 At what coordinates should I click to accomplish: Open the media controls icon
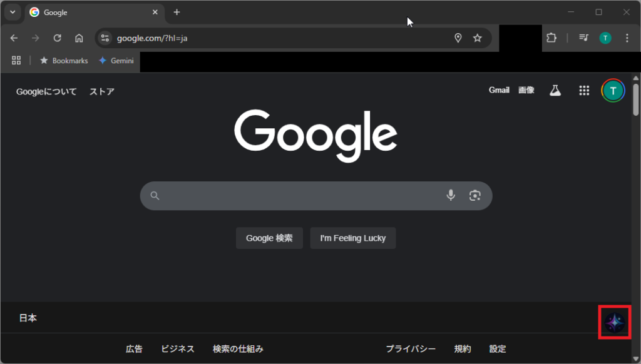584,38
